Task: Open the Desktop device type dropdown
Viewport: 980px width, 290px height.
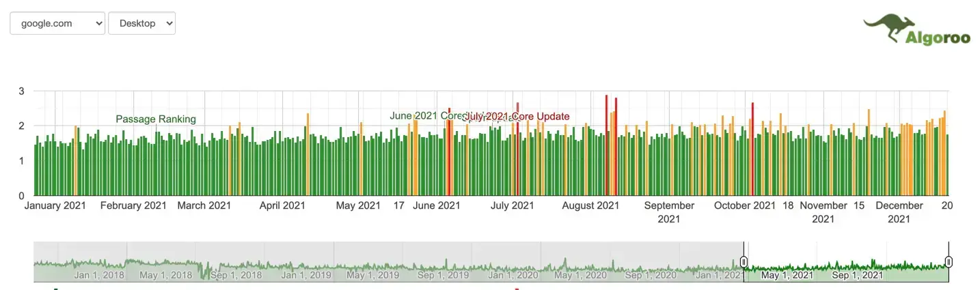Action: pos(141,23)
